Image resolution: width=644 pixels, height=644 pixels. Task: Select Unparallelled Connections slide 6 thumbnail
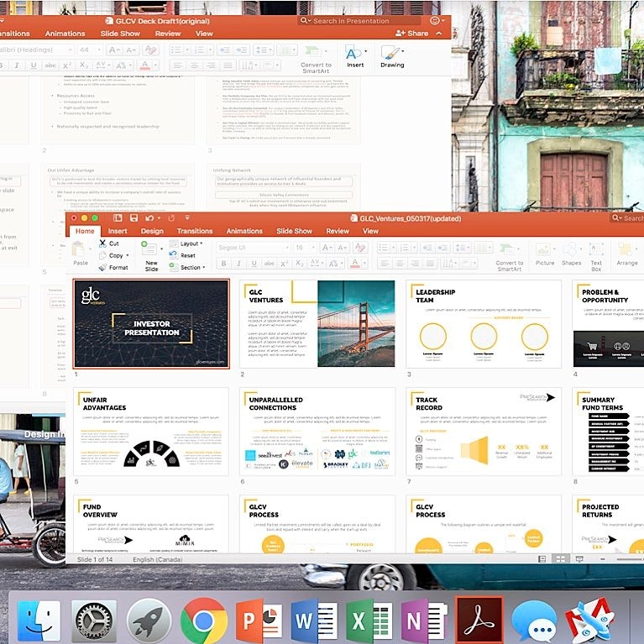317,432
